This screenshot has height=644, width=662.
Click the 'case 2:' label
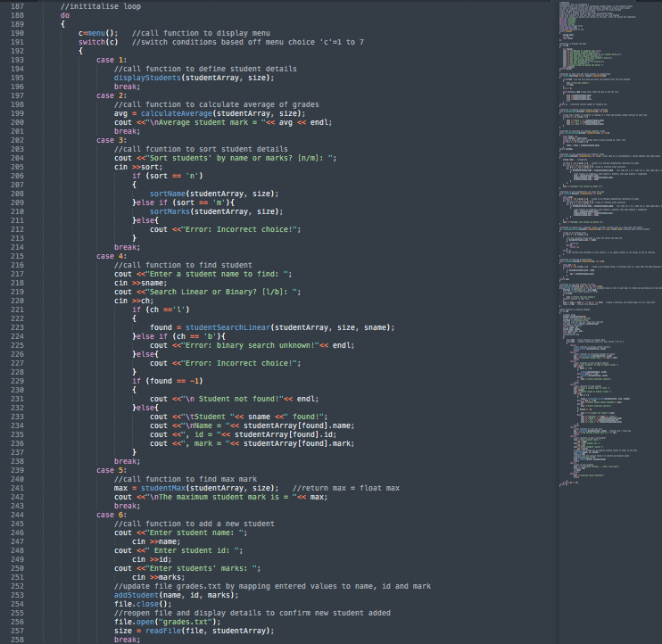[x=112, y=95]
